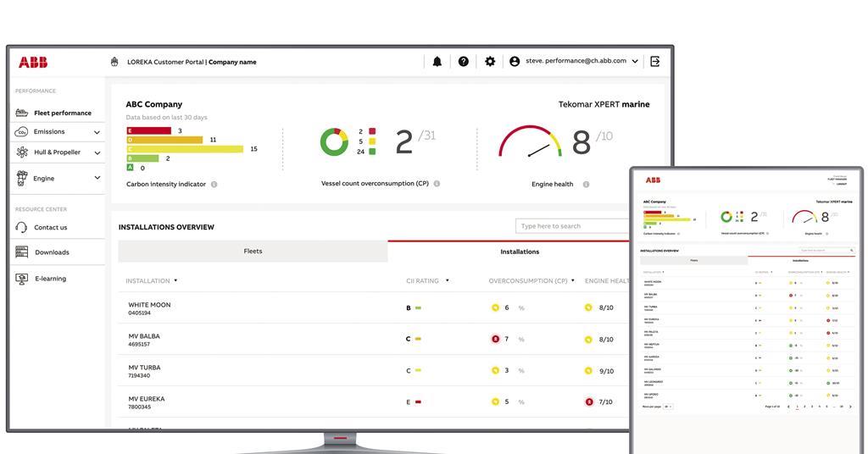Open the Hull & Propeller menu item
This screenshot has width=868, height=454.
point(57,152)
